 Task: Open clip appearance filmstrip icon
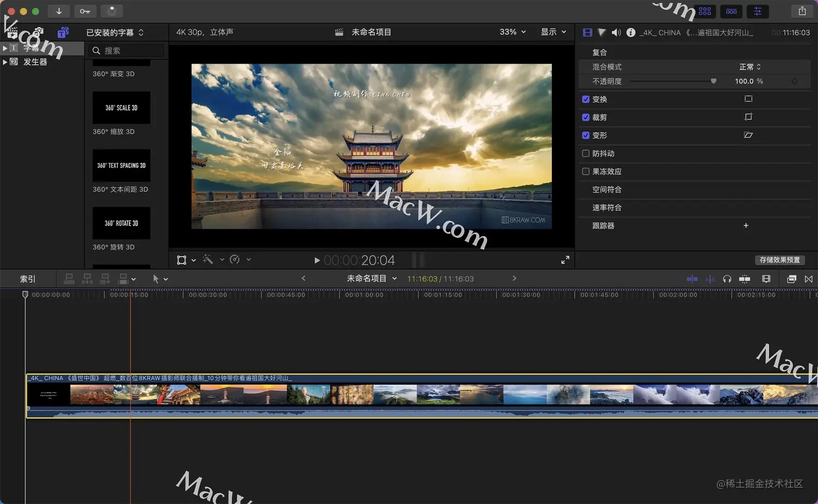[766, 279]
